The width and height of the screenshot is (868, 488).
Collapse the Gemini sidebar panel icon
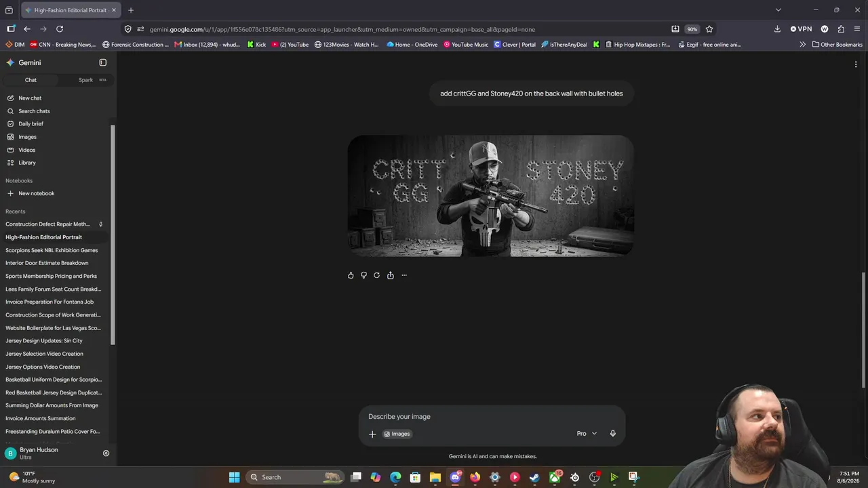[x=103, y=62]
